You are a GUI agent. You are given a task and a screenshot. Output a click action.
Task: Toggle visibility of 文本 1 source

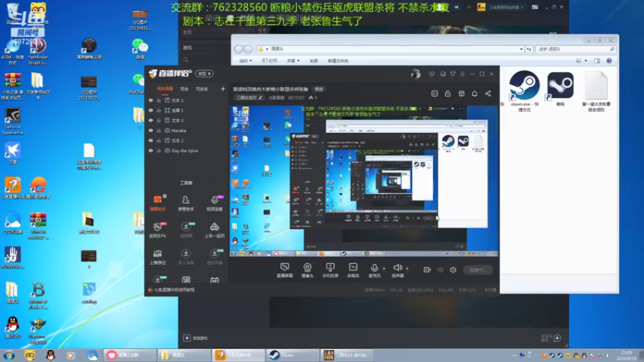pos(151,100)
